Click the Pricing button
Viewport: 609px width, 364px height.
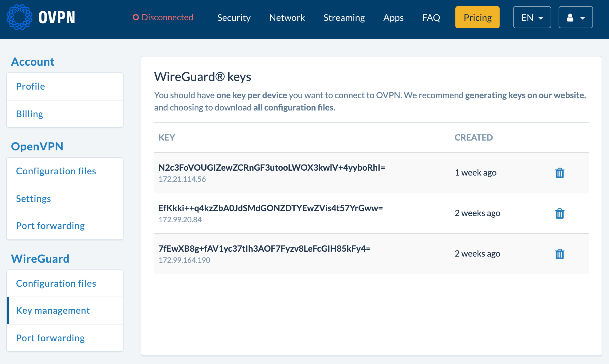[477, 17]
